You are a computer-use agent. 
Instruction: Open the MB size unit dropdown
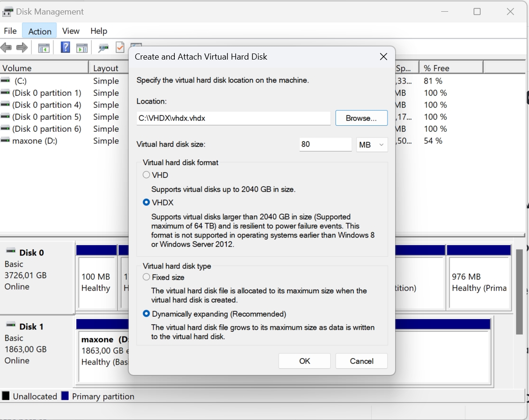click(x=372, y=145)
